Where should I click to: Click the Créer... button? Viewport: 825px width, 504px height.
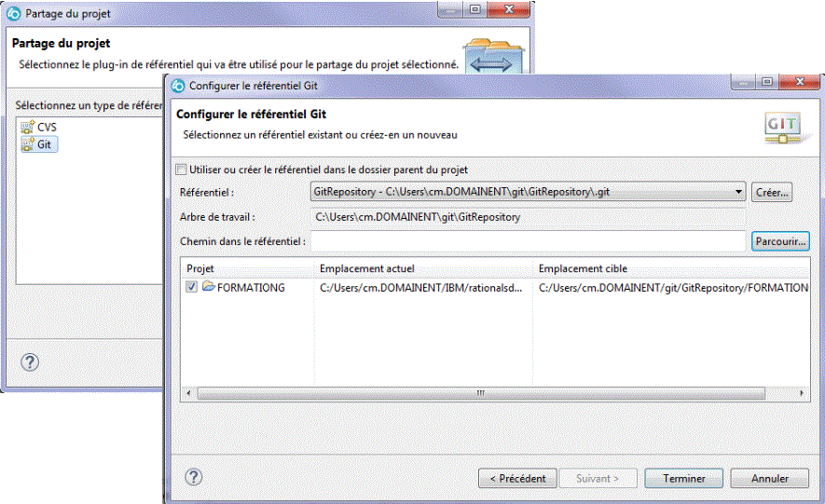[772, 192]
